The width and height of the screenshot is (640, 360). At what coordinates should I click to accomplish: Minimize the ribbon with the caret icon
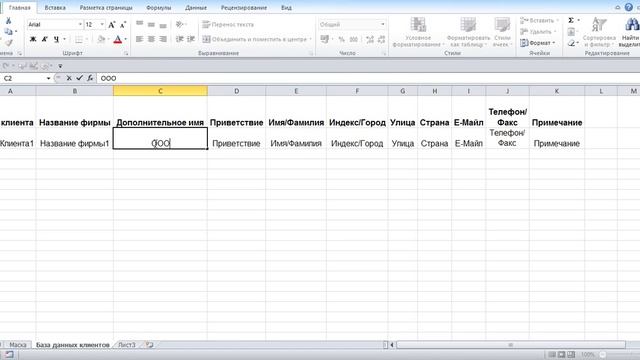pyautogui.click(x=618, y=7)
